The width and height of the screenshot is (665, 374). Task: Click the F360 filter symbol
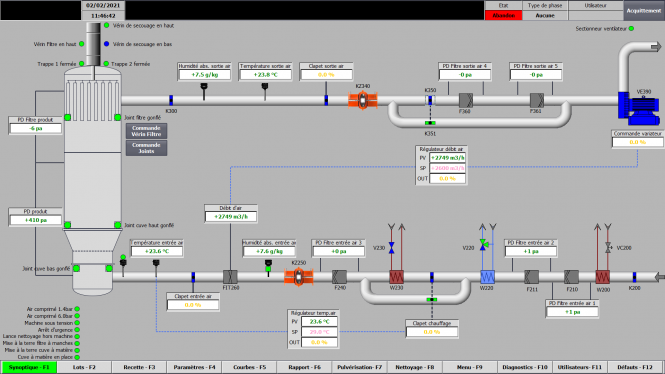466,100
